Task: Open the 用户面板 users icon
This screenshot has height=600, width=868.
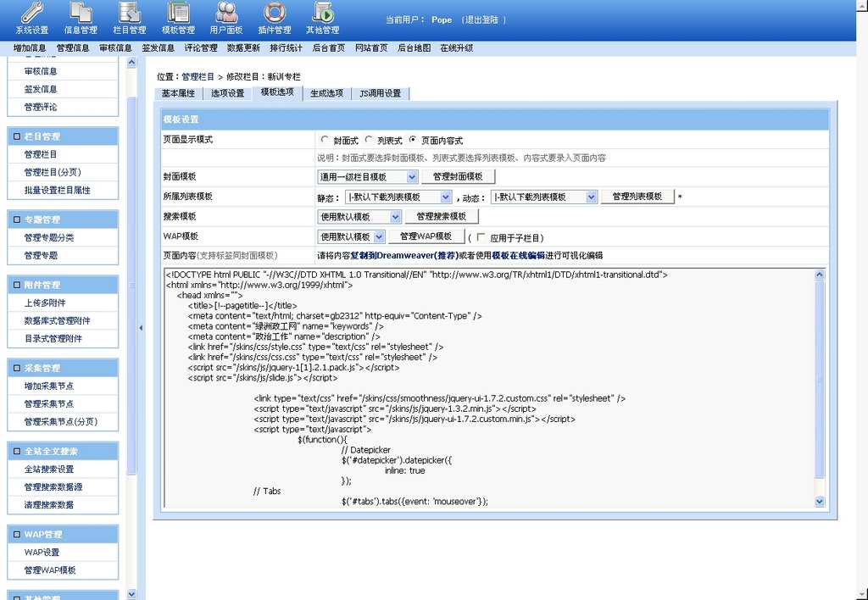Action: click(226, 13)
